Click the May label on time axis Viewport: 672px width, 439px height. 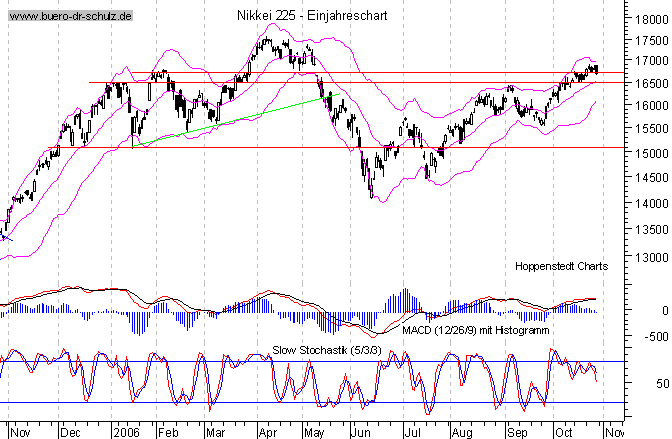click(314, 432)
